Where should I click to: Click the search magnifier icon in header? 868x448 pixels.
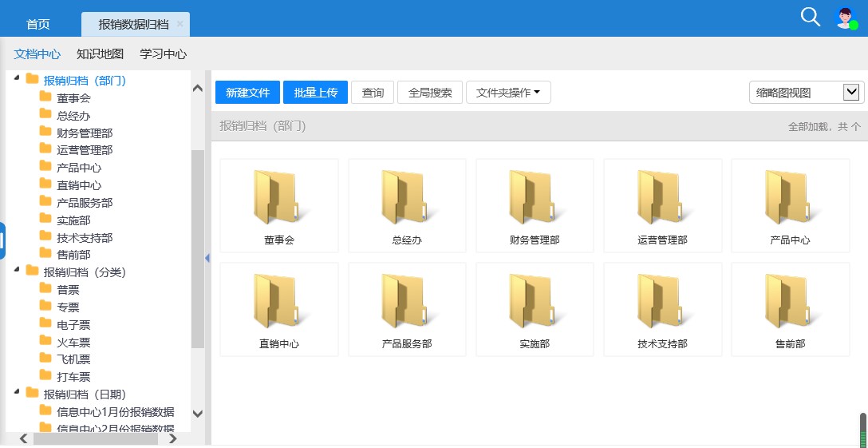pos(810,17)
